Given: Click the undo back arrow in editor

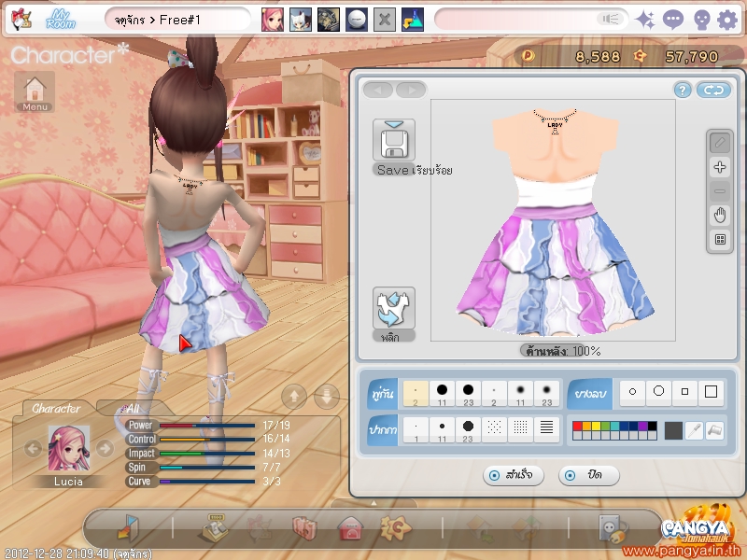Looking at the screenshot, I should point(378,90).
